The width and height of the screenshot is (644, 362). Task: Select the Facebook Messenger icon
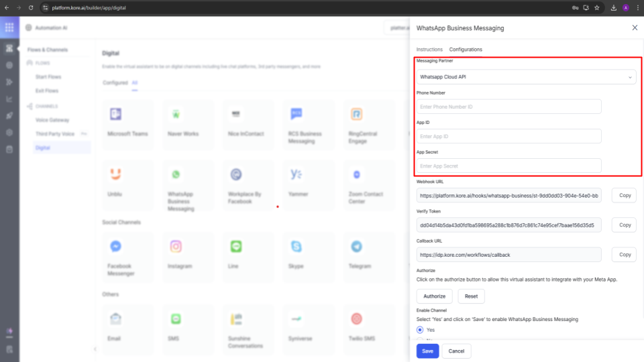point(116,246)
